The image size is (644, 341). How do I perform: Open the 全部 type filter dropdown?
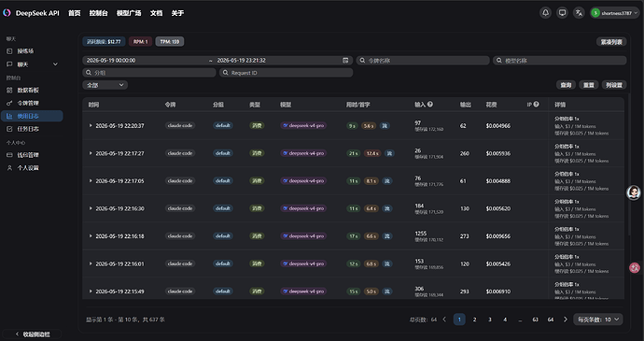[x=105, y=85]
